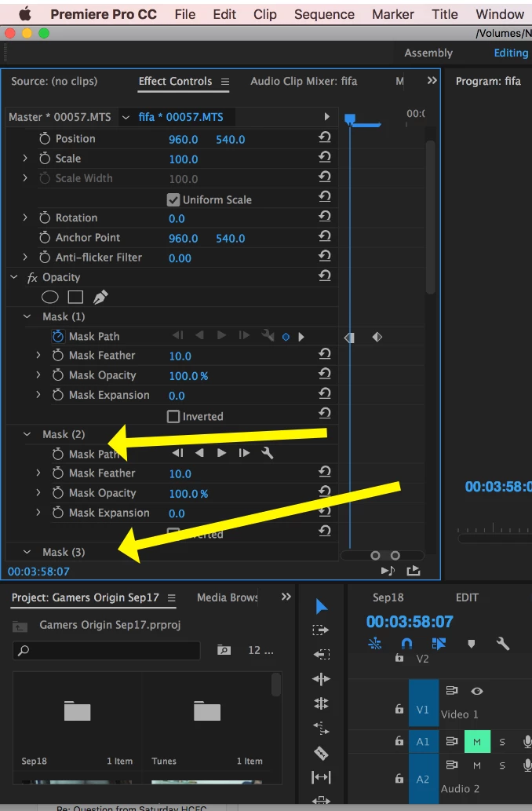Image resolution: width=532 pixels, height=811 pixels.
Task: Reset the Anchor Point parameter
Action: pos(325,236)
